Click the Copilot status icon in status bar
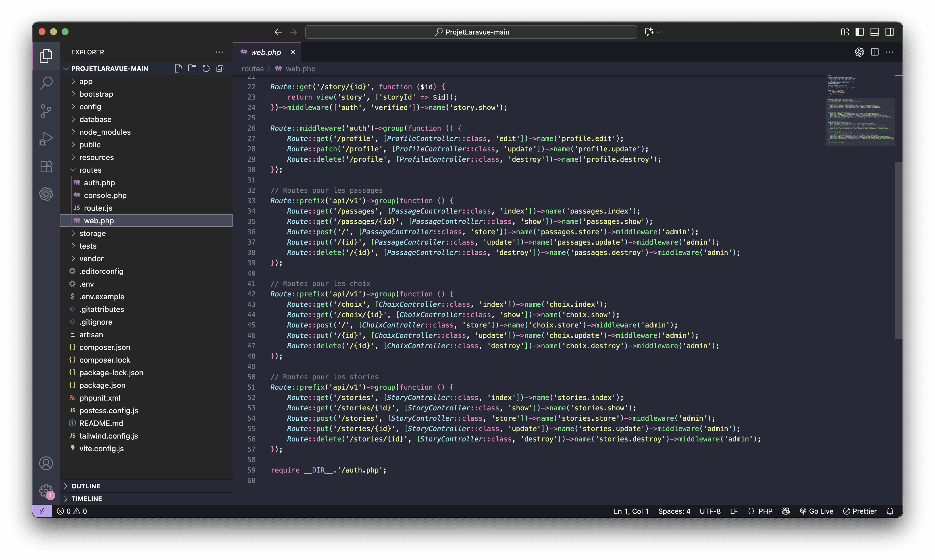The width and height of the screenshot is (935, 560). pos(786,511)
